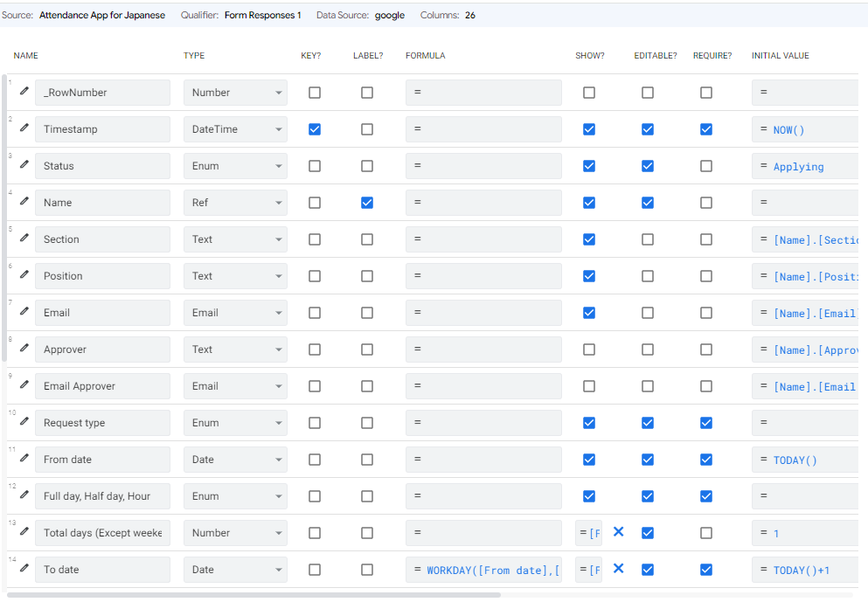Expand the Text type dropdown for Section
This screenshot has width=868, height=602.
pyautogui.click(x=235, y=239)
